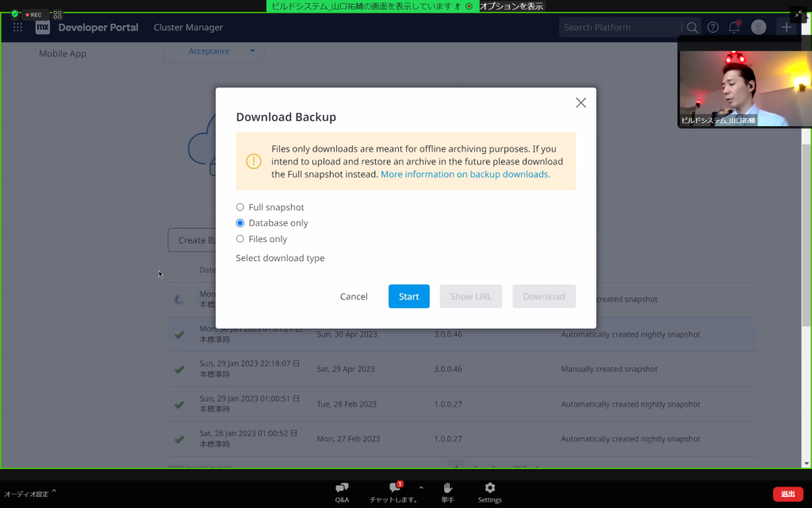Close the Download Backup dialog
This screenshot has height=508, width=812.
[580, 102]
